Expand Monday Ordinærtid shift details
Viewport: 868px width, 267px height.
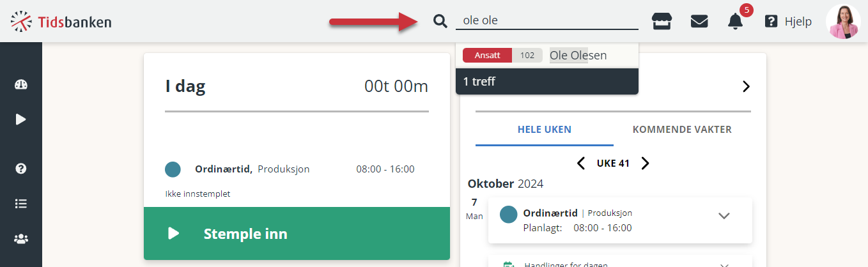(724, 216)
